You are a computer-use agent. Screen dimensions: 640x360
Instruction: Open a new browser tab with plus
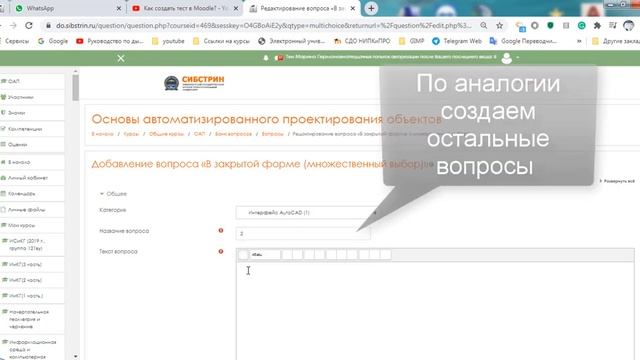371,8
